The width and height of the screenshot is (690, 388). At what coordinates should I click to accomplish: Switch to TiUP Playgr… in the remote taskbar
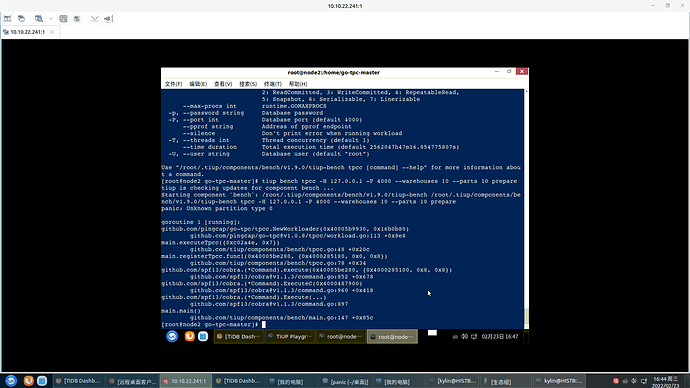point(290,337)
